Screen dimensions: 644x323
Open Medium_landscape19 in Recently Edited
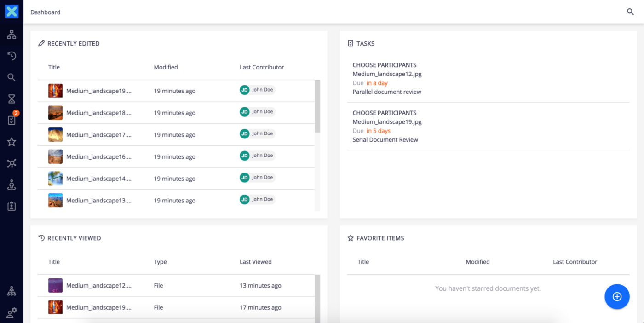point(98,91)
